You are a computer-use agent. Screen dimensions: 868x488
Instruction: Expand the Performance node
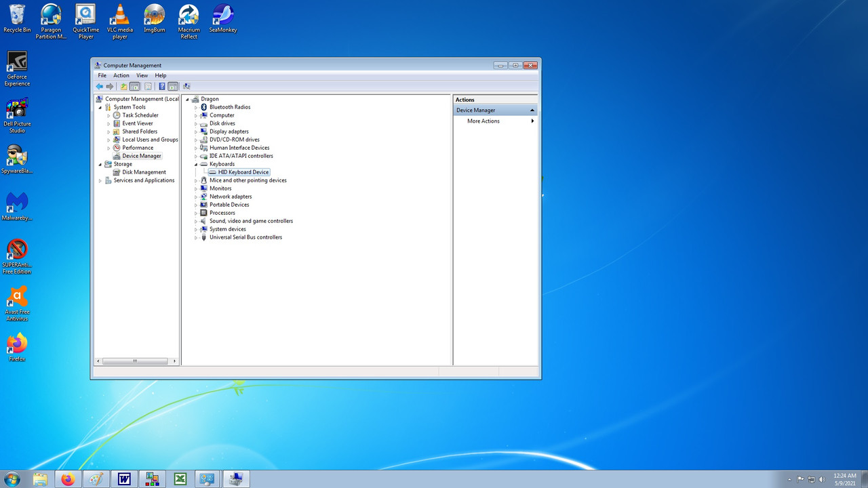click(x=108, y=148)
